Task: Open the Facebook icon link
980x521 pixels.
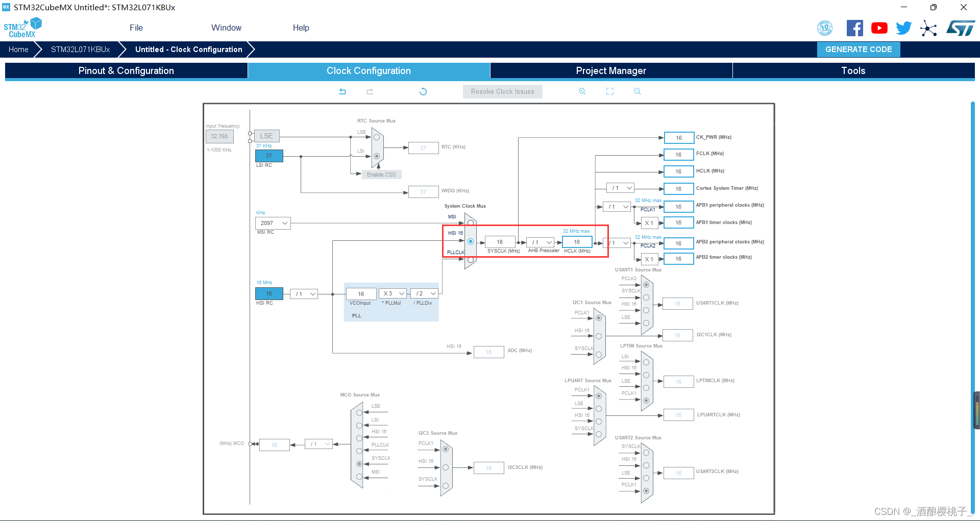Action: pyautogui.click(x=854, y=28)
